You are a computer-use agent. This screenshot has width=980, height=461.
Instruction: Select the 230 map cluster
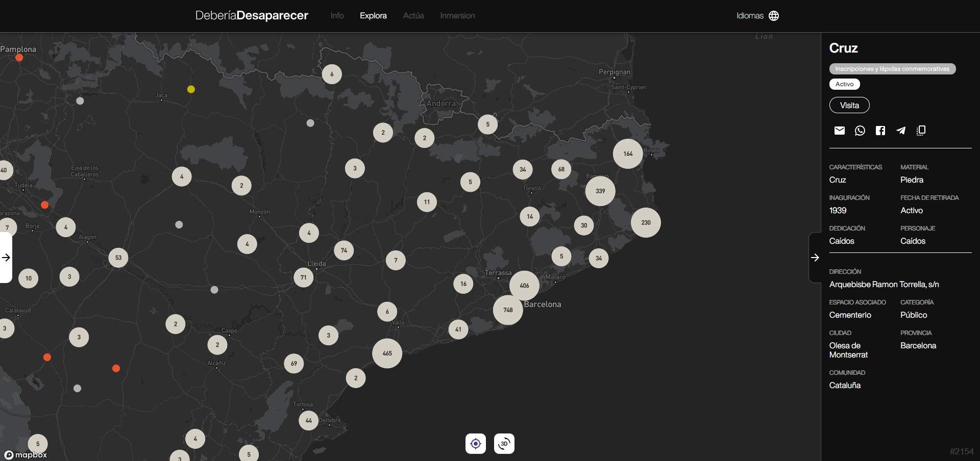click(x=646, y=223)
